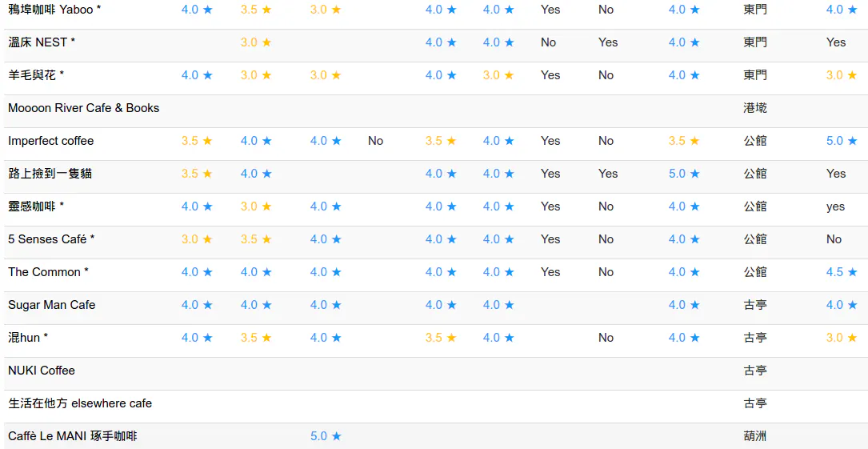868x449 pixels.
Task: Click the Sugar Man Cafe name
Action: (51, 305)
